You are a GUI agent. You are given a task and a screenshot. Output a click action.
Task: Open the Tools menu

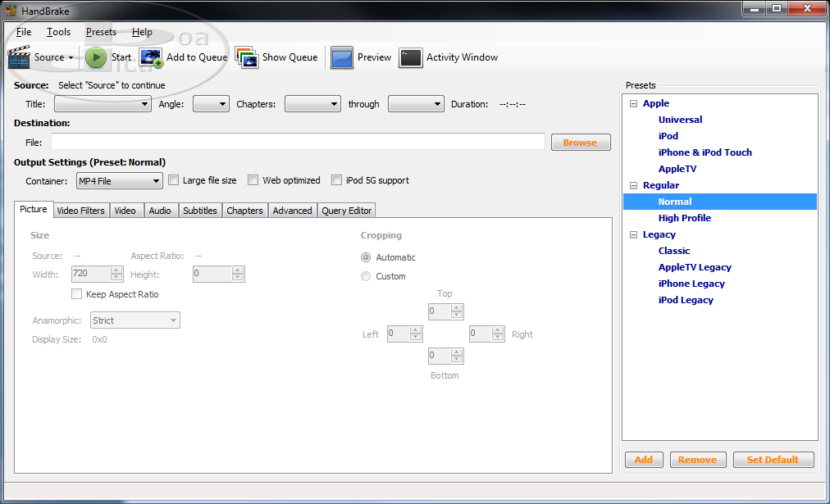[58, 32]
